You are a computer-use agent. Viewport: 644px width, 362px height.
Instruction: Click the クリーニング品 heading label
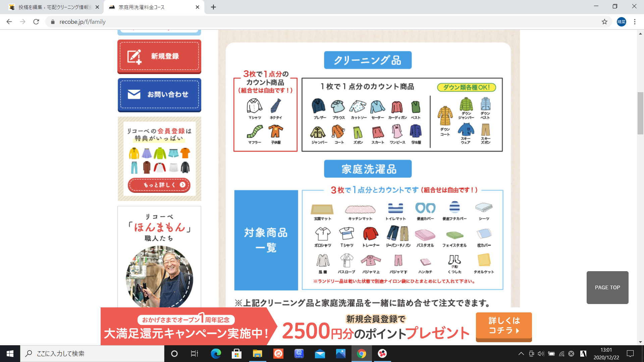[368, 60]
